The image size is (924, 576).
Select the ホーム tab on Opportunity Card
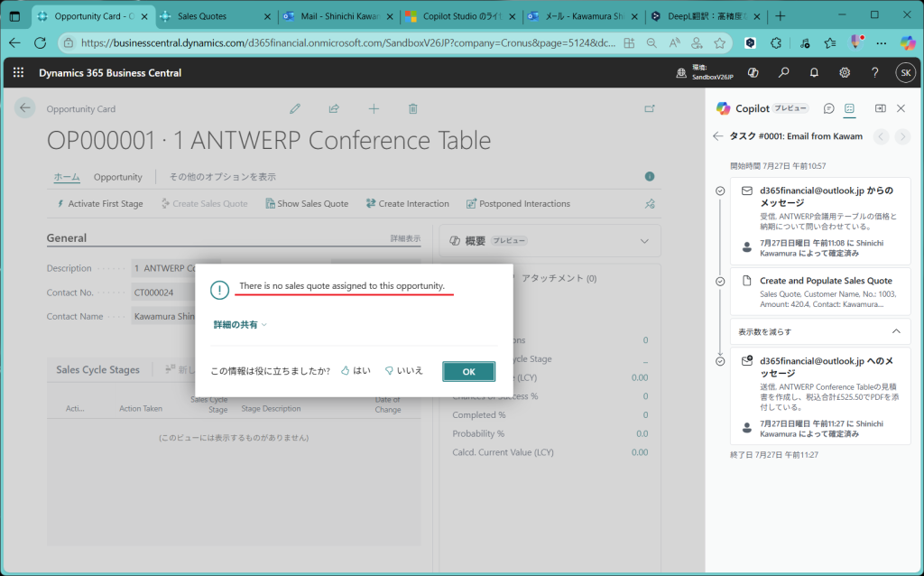(67, 177)
